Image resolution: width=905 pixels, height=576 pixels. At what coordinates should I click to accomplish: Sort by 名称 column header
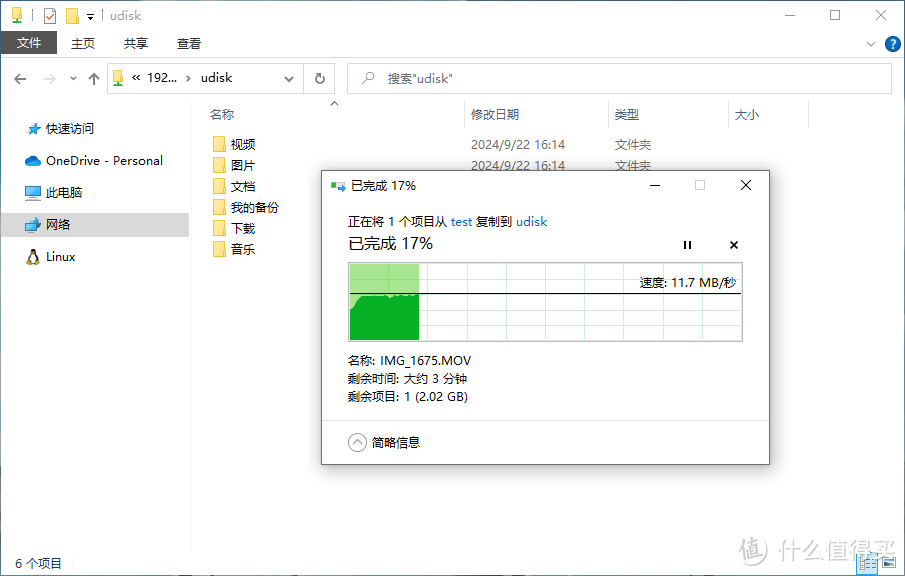(x=222, y=114)
